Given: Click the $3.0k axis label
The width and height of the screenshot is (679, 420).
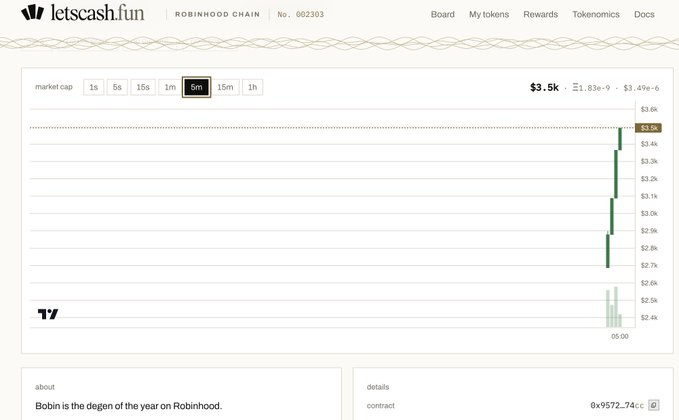Looking at the screenshot, I should click(649, 213).
